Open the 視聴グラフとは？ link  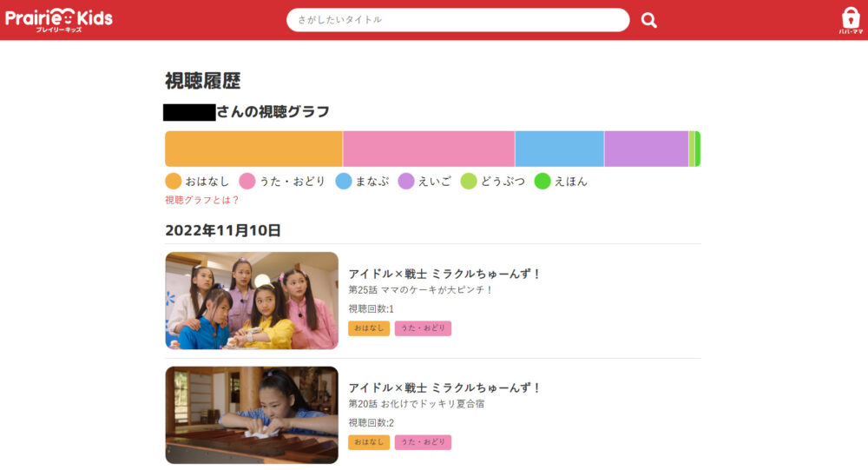[x=201, y=200]
